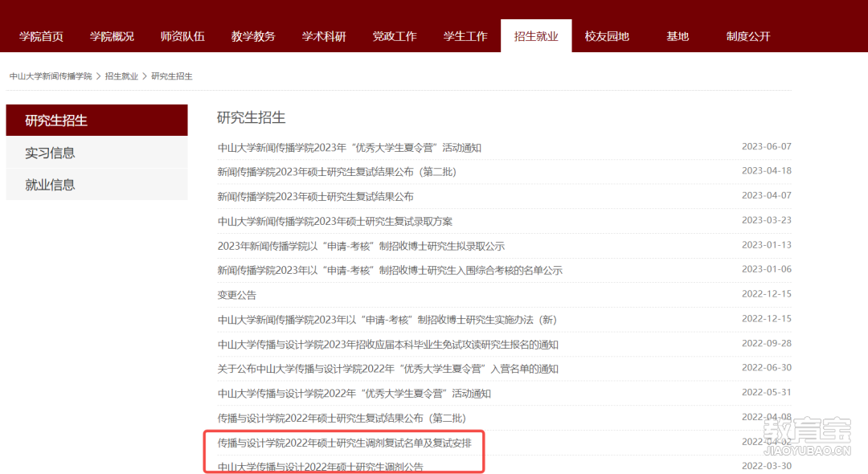This screenshot has width=868, height=474.
Task: Open 实习信息 in the sidebar
Action: [x=97, y=153]
